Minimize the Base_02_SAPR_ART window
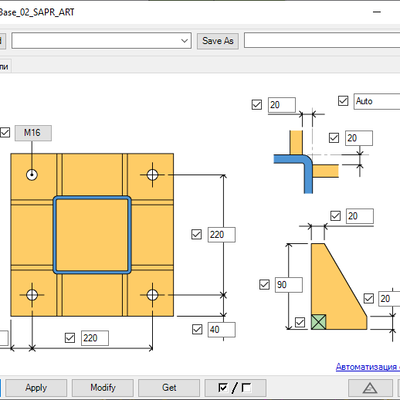This screenshot has width=400, height=400. pos(377,12)
